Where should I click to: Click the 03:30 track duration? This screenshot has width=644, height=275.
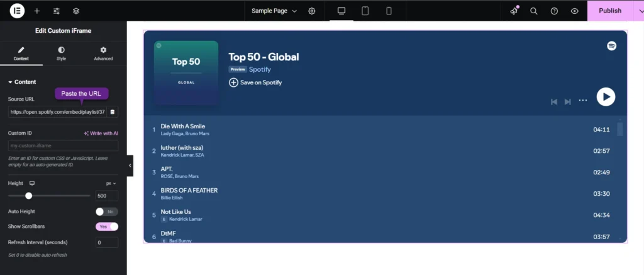point(601,194)
